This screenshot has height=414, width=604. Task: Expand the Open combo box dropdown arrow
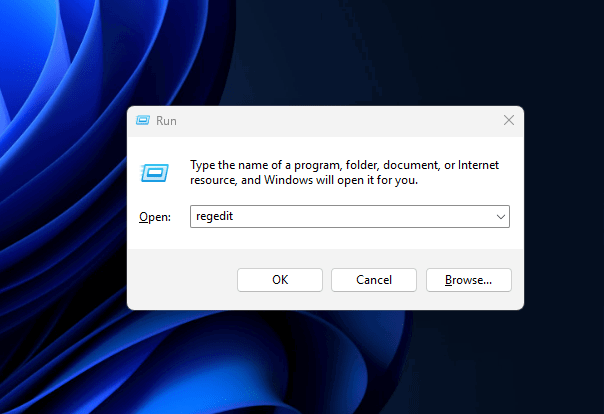coord(499,216)
